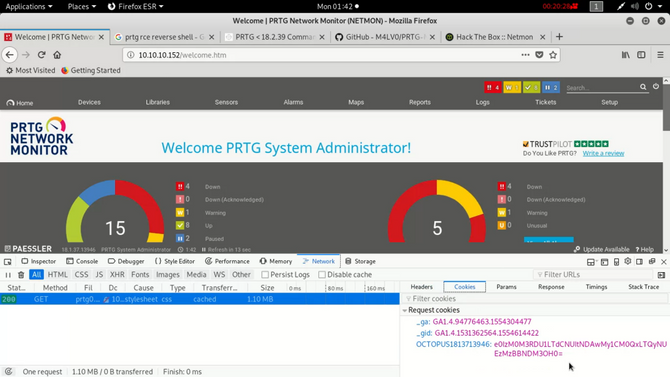The image size is (670, 377).
Task: Open the PRTG Devices menu
Action: click(x=89, y=102)
